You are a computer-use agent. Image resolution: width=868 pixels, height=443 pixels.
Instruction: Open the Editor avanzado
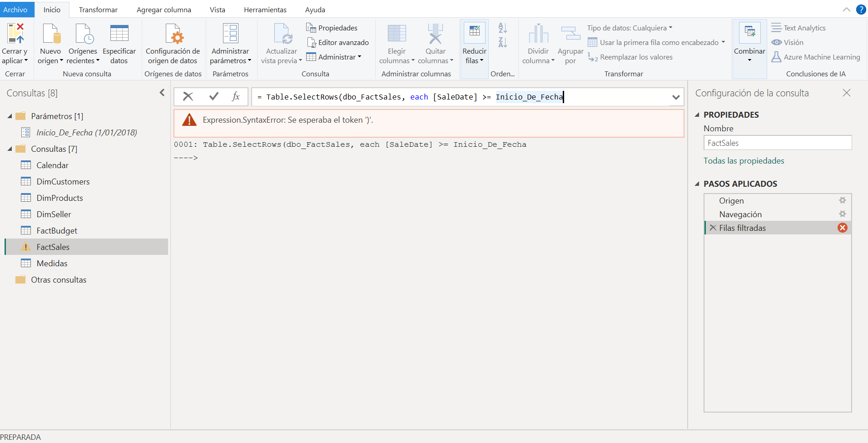tap(338, 42)
